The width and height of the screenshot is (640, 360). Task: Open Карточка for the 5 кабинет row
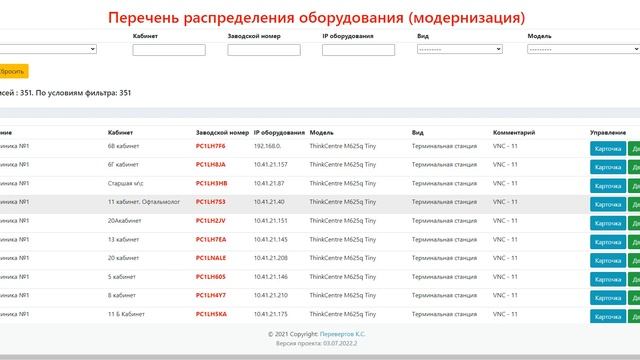point(608,279)
